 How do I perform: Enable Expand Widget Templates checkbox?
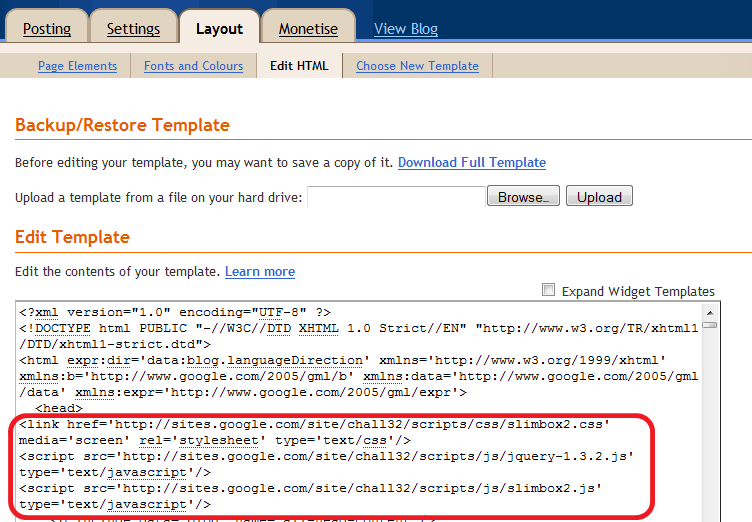548,290
